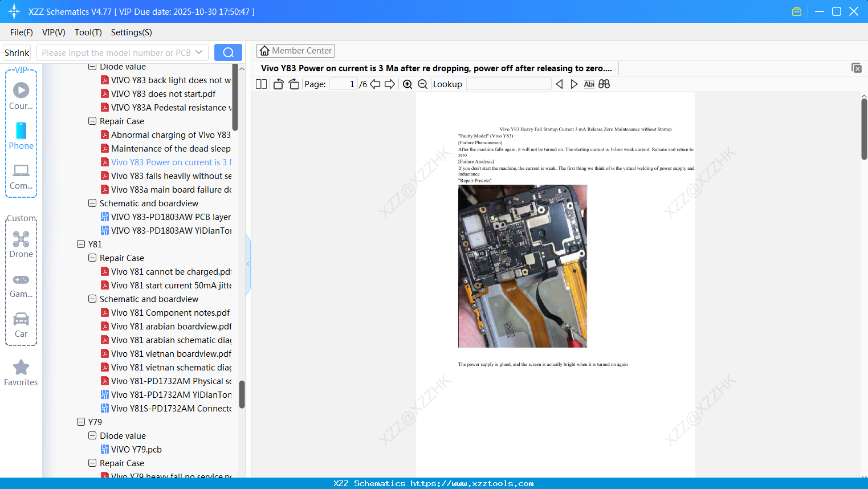Click the tree panel vertical scrollbar thumb

tap(242, 394)
